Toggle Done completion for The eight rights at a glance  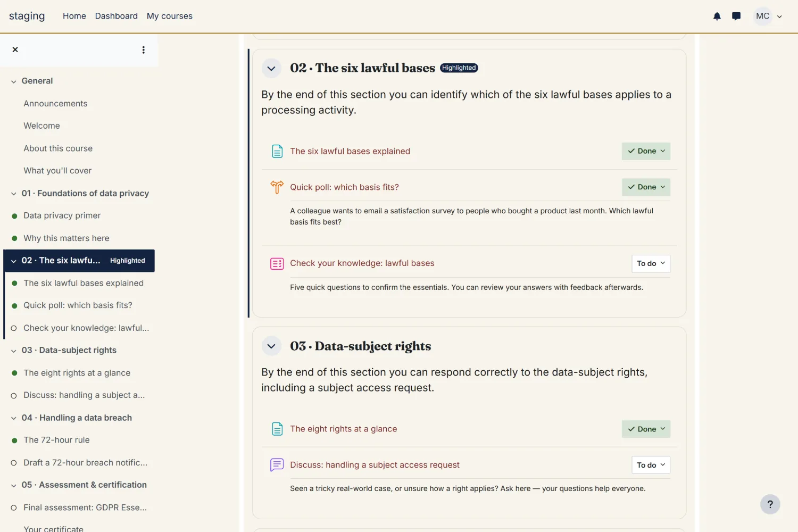click(646, 429)
